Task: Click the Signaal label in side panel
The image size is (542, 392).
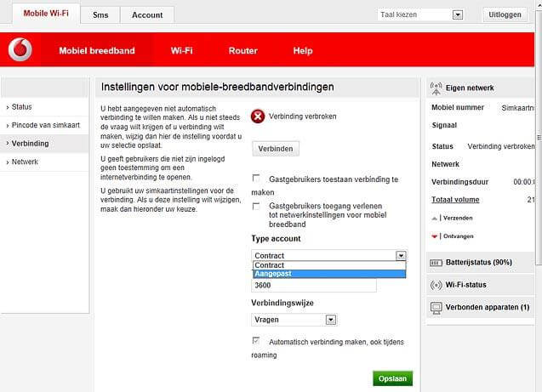Action: point(444,125)
